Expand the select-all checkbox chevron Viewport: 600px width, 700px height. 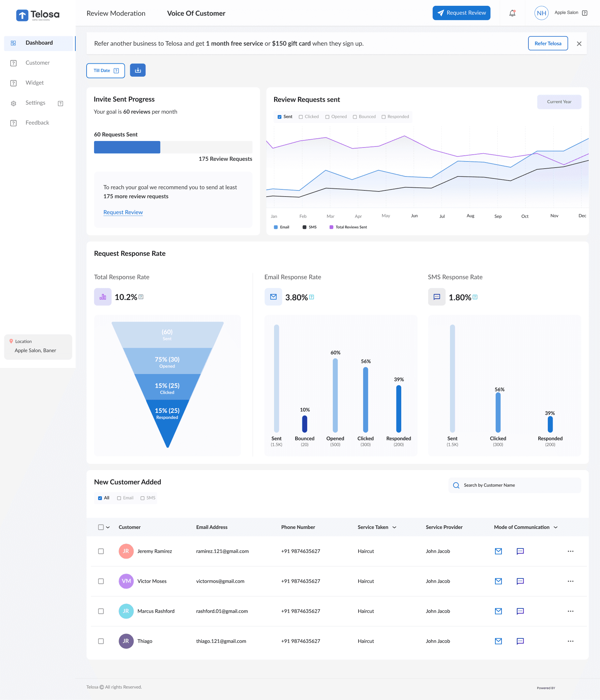click(108, 527)
